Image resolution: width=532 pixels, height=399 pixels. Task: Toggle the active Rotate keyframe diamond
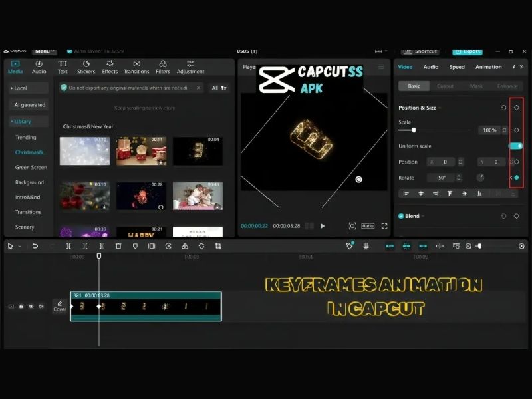[517, 178]
